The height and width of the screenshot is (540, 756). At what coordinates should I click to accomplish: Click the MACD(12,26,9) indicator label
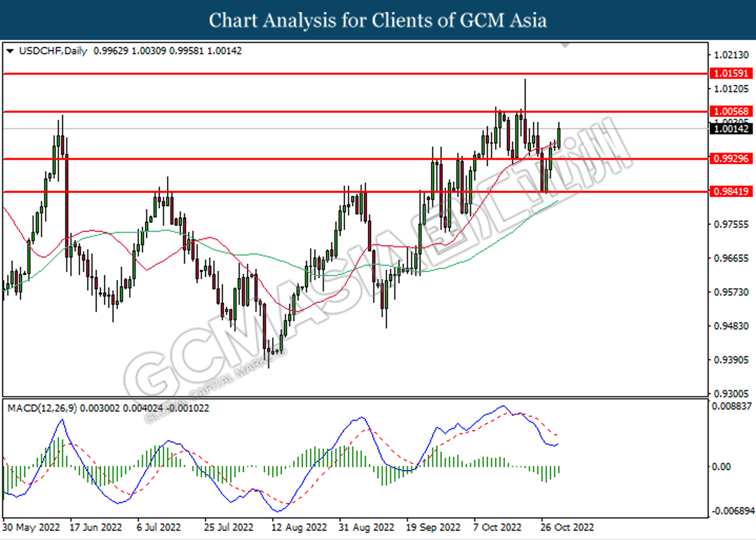[x=42, y=408]
